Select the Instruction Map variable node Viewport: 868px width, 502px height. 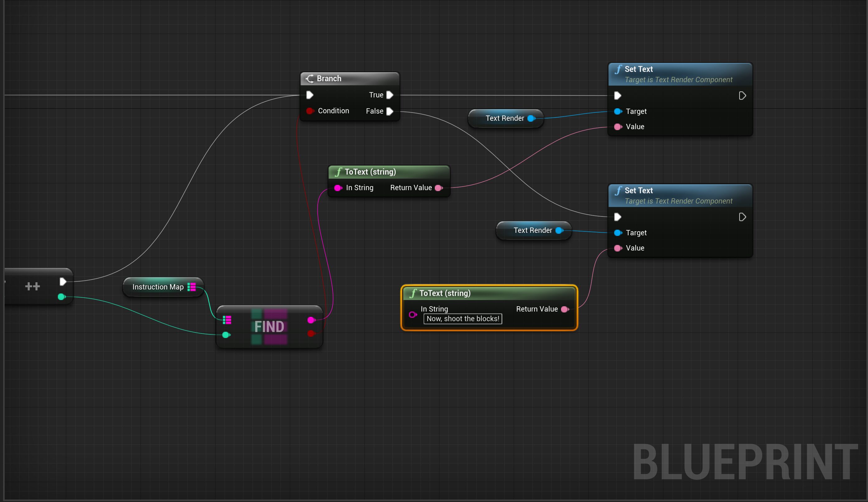pyautogui.click(x=158, y=287)
